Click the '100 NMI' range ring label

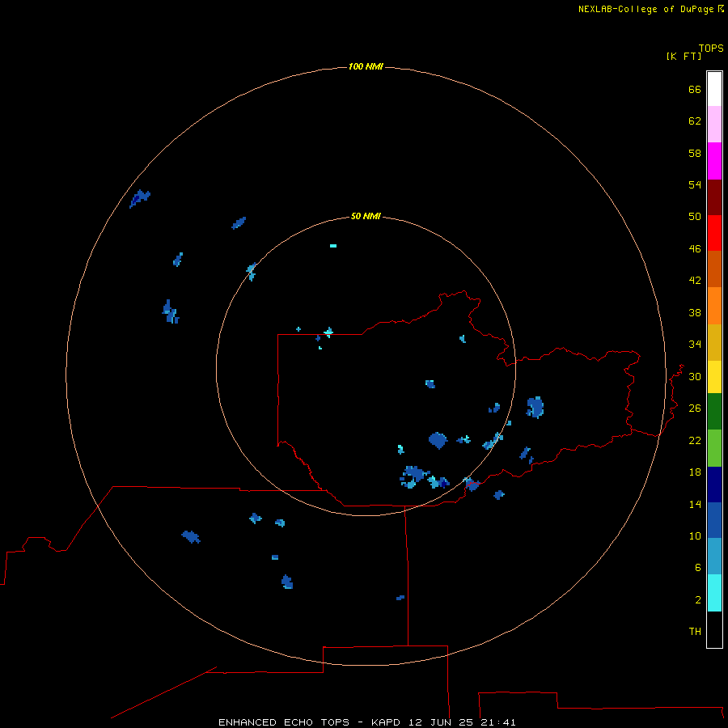[x=366, y=67]
